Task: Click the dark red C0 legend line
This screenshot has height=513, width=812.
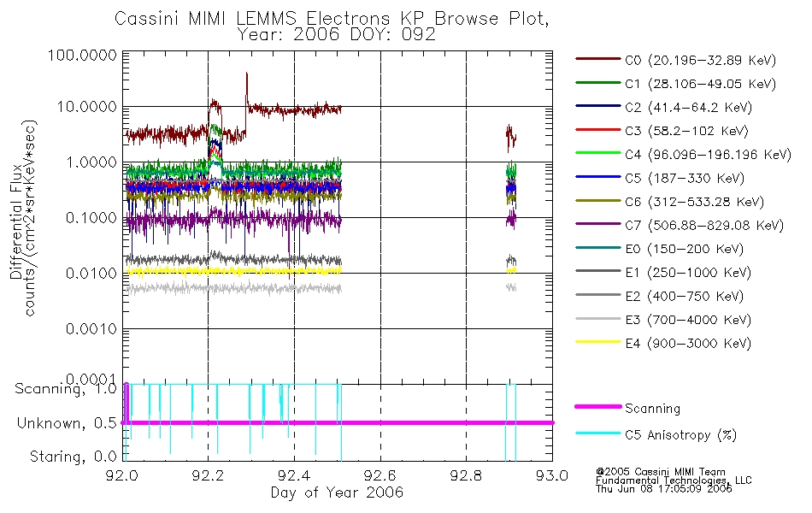Action: pyautogui.click(x=597, y=59)
